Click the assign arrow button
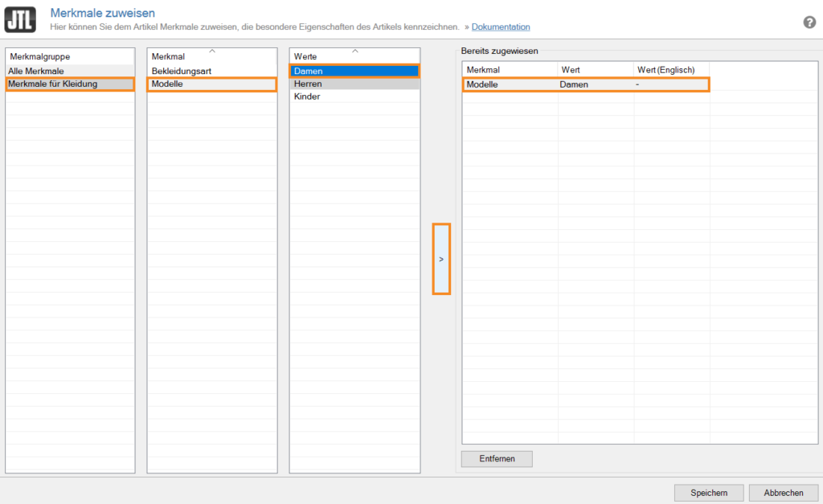The width and height of the screenshot is (823, 504). click(x=441, y=259)
